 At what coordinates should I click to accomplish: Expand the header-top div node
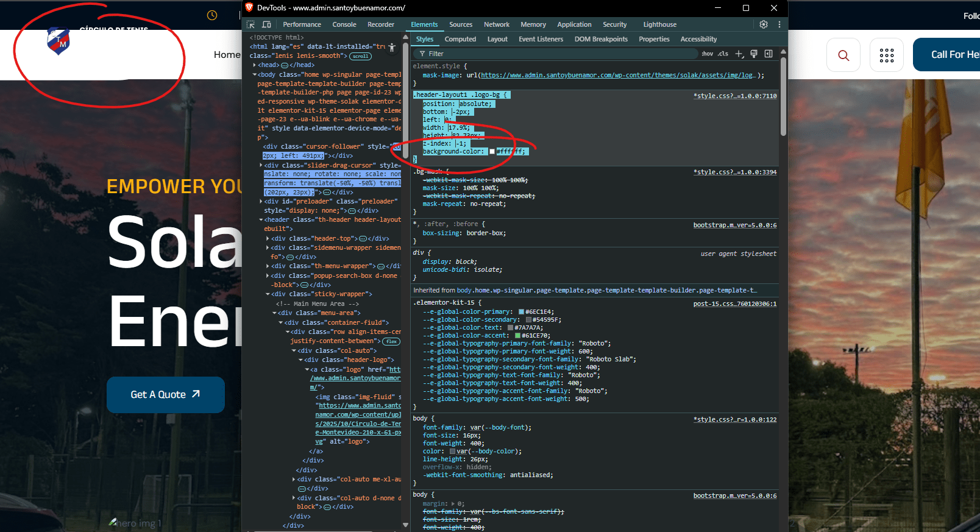(x=268, y=239)
